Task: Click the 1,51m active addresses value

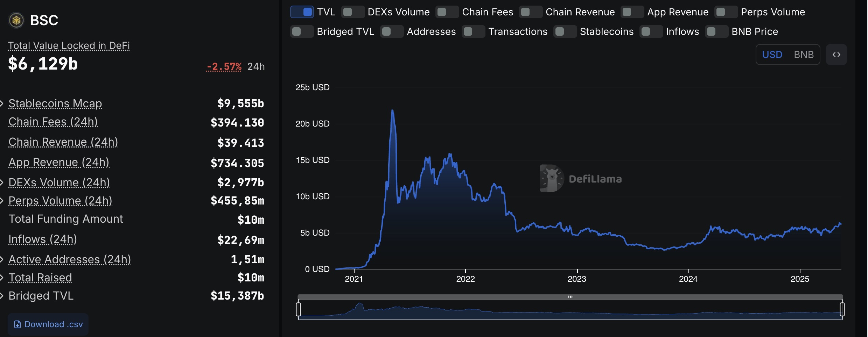Action: pyautogui.click(x=247, y=259)
